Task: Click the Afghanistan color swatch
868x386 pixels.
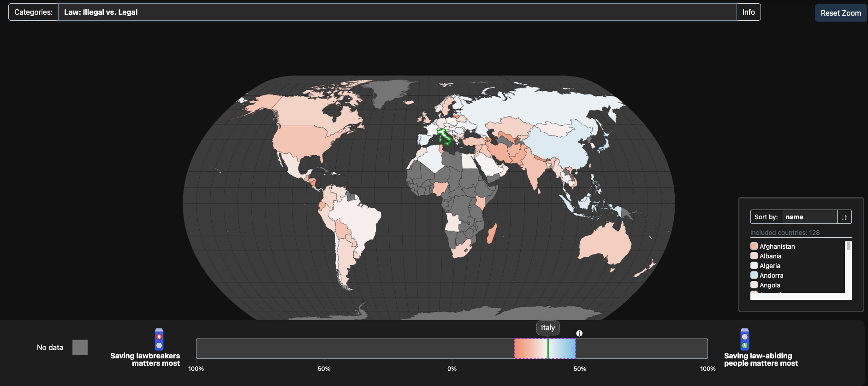Action: click(754, 246)
